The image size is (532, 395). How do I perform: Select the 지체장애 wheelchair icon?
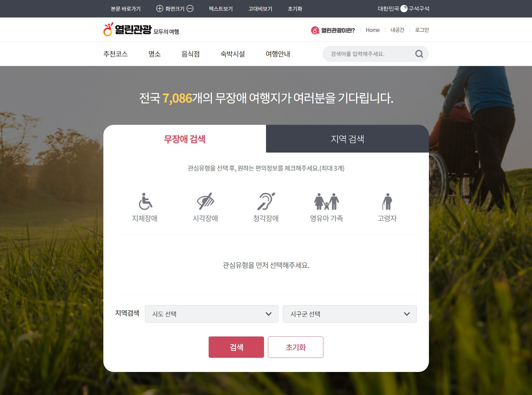[145, 202]
